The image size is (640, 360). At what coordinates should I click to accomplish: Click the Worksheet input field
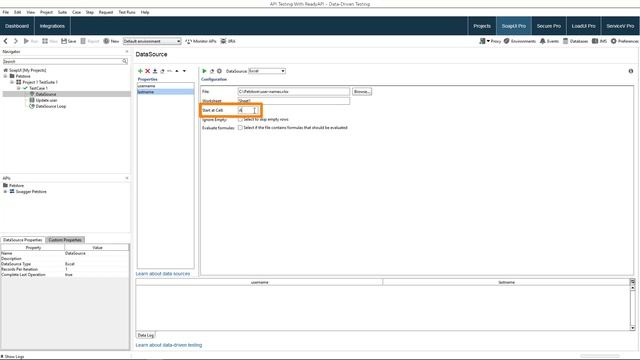pos(293,101)
